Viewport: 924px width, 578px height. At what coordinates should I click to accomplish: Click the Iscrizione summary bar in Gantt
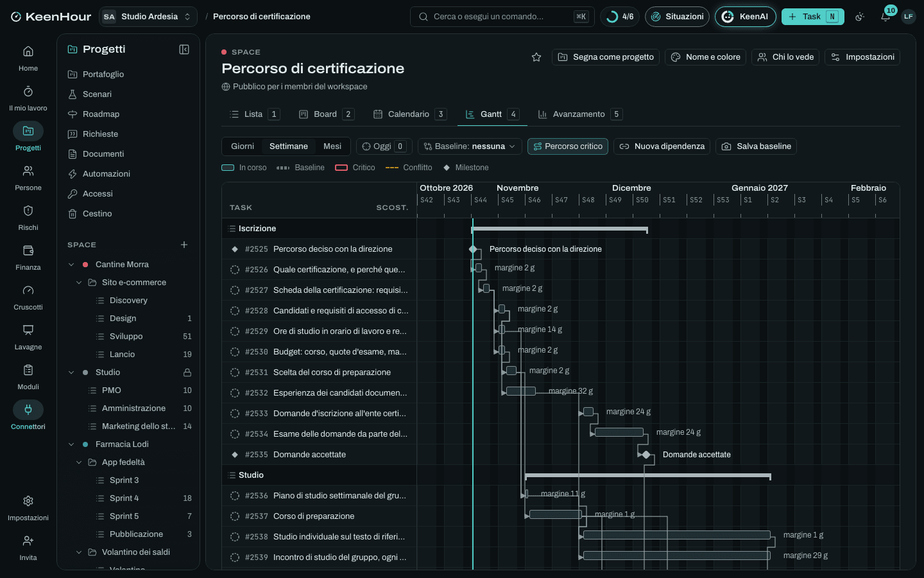pyautogui.click(x=560, y=229)
